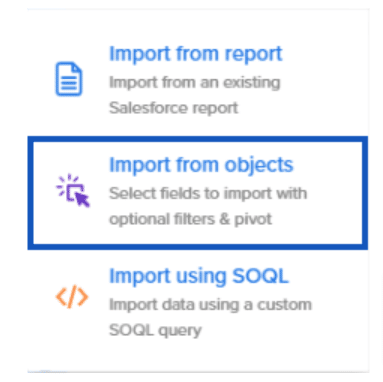Click the 'optional filters & pivot' text

click(191, 219)
